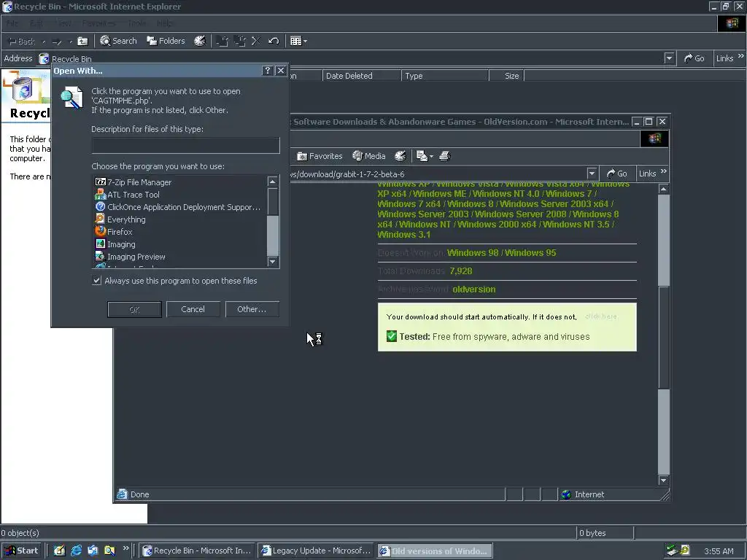
Task: Click the 'Windows 98 / Windows 95' link
Action: pyautogui.click(x=501, y=253)
